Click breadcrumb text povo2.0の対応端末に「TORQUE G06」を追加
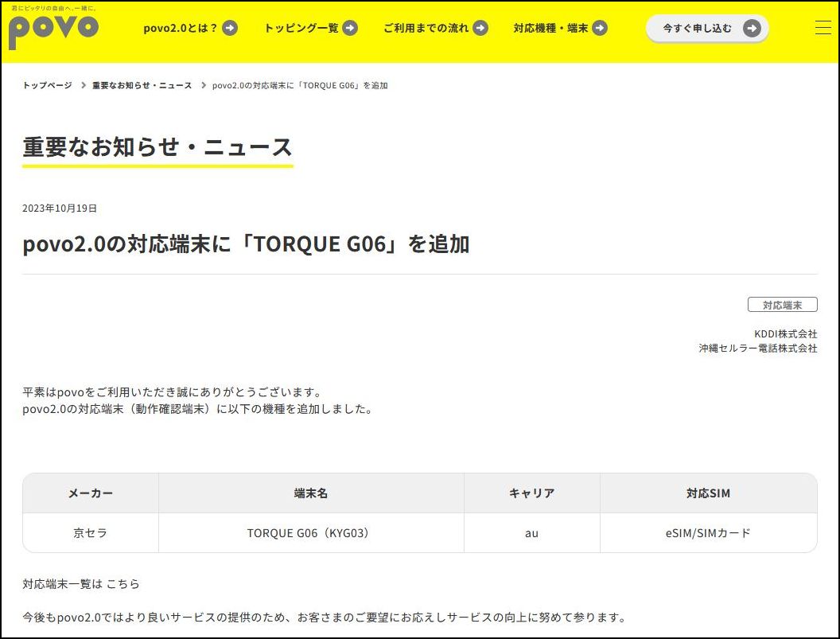 point(300,85)
